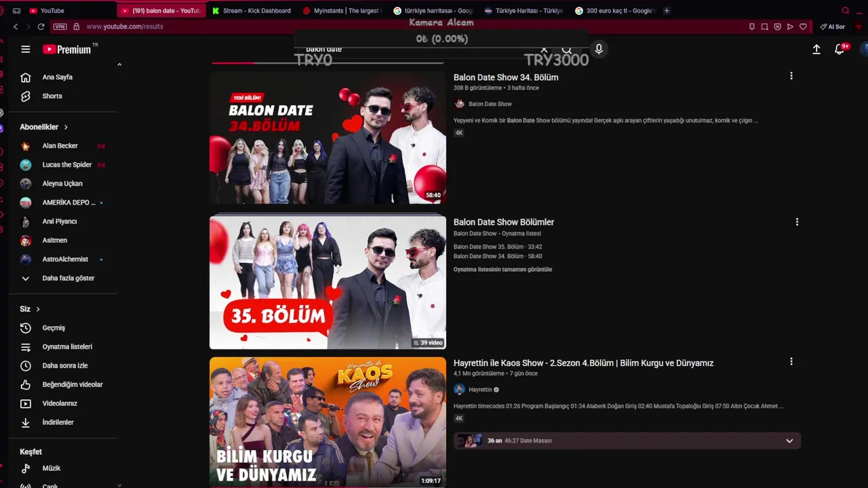This screenshot has width=868, height=488.
Task: Open Geçmiş history icon
Action: [x=26, y=328]
